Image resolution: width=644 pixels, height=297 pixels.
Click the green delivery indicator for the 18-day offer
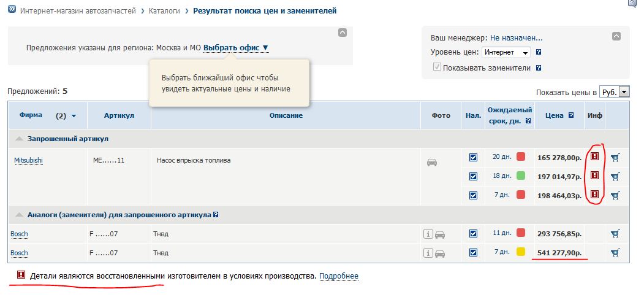[x=521, y=175]
